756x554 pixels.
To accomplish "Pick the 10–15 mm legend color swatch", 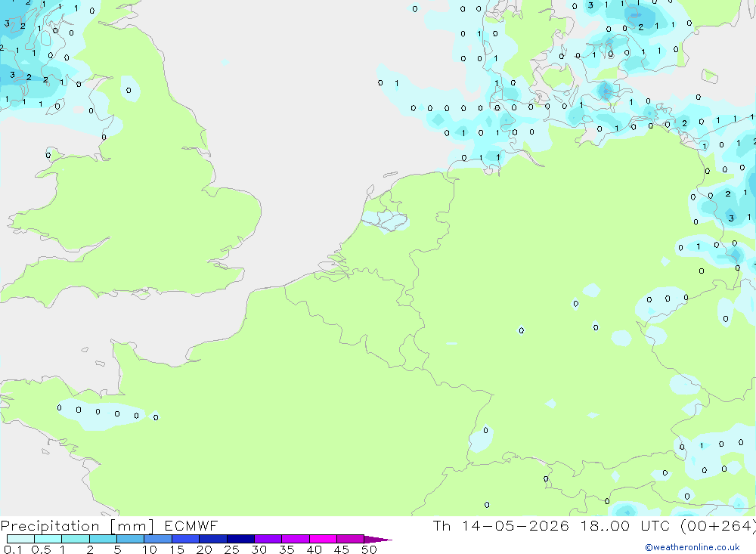I will pos(158,539).
